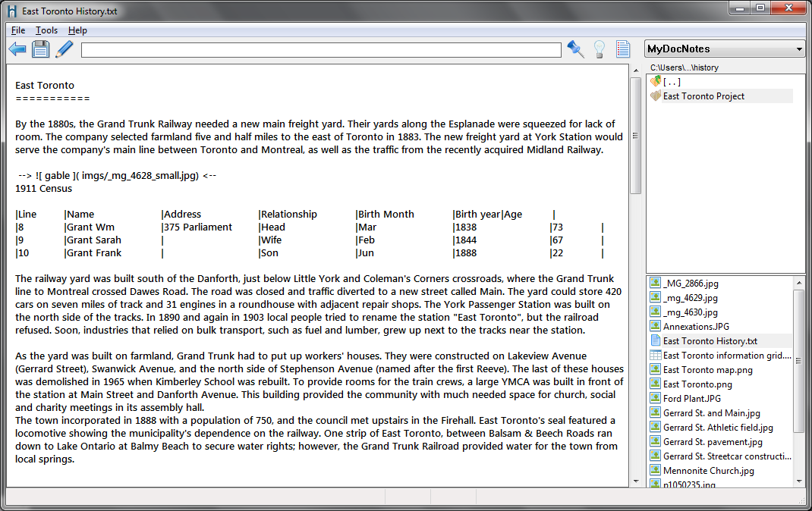Click the parent folder [ . . ] icon

point(656,81)
